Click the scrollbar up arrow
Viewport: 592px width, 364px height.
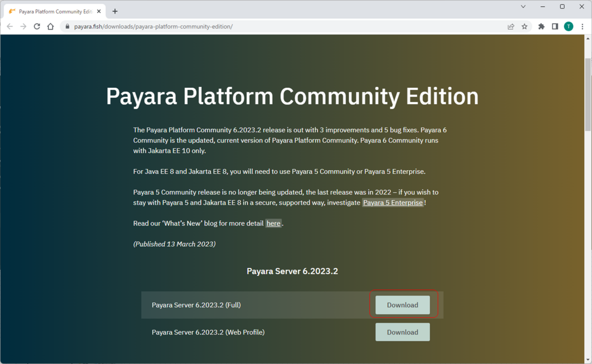pyautogui.click(x=588, y=39)
